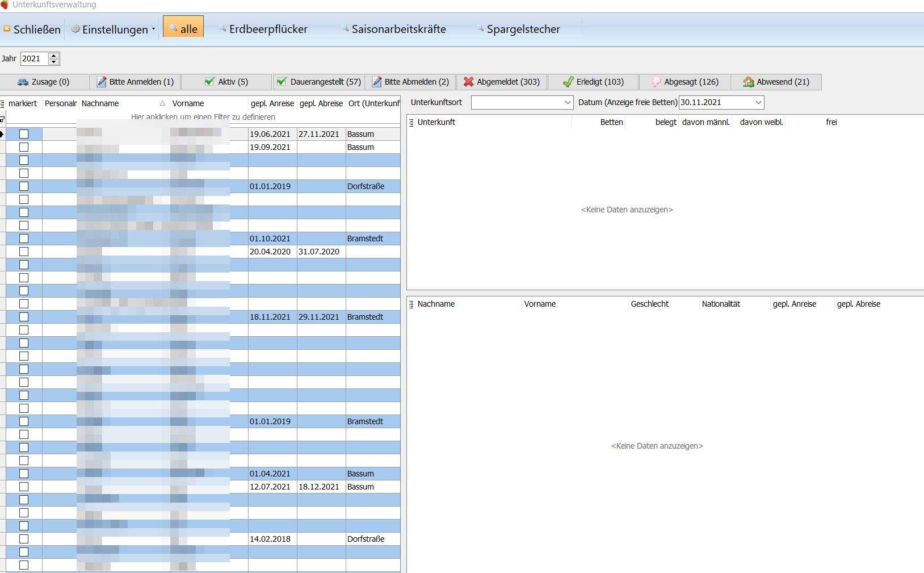Image resolution: width=924 pixels, height=573 pixels.
Task: Click the Nationalität column header
Action: coord(734,304)
